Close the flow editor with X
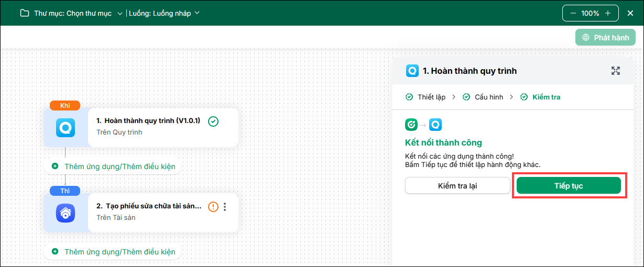 (630, 13)
